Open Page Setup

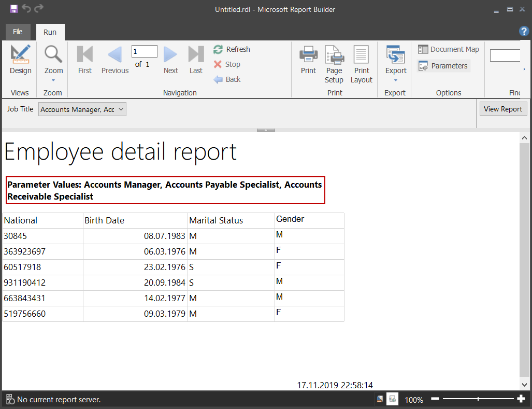[x=334, y=64]
